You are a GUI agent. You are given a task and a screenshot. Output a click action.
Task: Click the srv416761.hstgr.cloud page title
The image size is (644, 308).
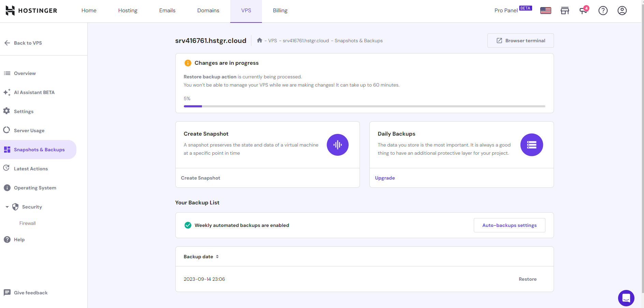pos(211,41)
